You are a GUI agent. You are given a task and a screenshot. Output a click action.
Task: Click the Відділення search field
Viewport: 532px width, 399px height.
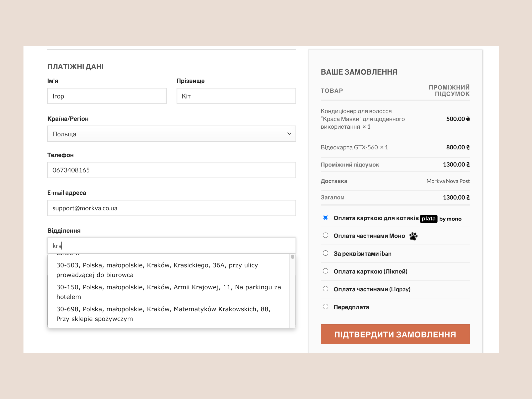point(171,246)
